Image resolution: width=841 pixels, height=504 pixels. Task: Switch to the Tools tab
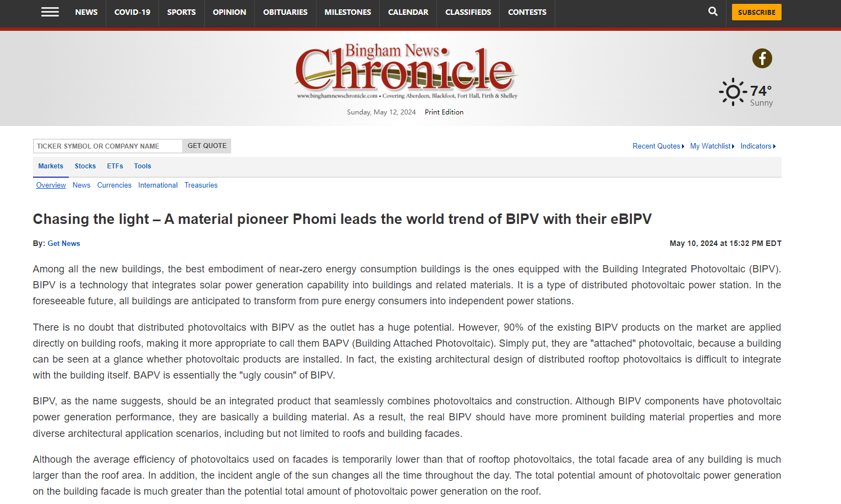[143, 166]
